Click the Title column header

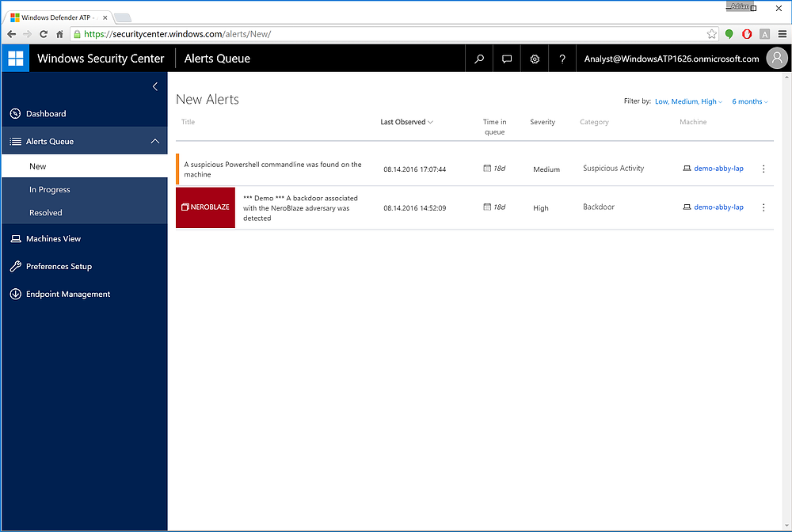point(188,122)
